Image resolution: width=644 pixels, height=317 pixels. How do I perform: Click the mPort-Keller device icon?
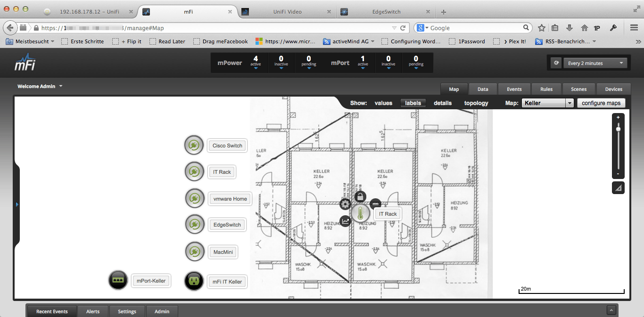[118, 280]
